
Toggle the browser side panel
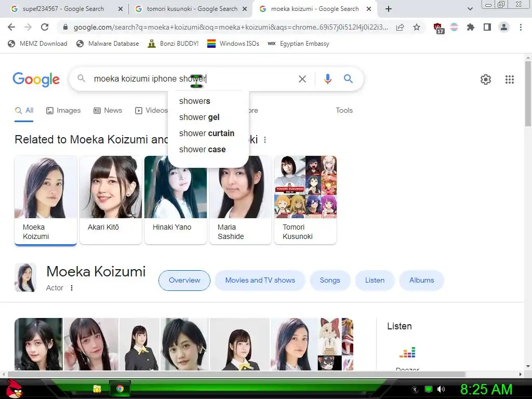click(487, 27)
